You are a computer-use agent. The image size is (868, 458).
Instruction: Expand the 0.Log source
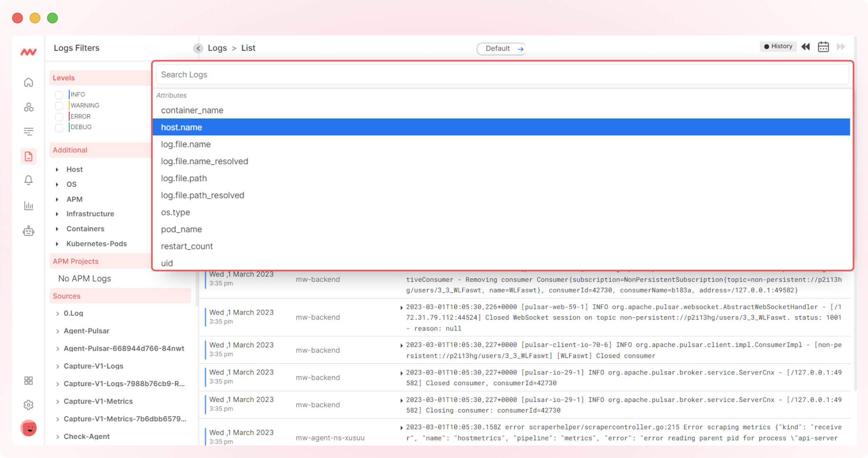(x=57, y=313)
